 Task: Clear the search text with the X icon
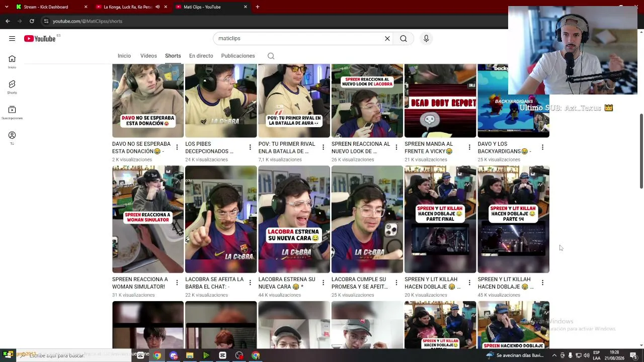click(x=387, y=38)
